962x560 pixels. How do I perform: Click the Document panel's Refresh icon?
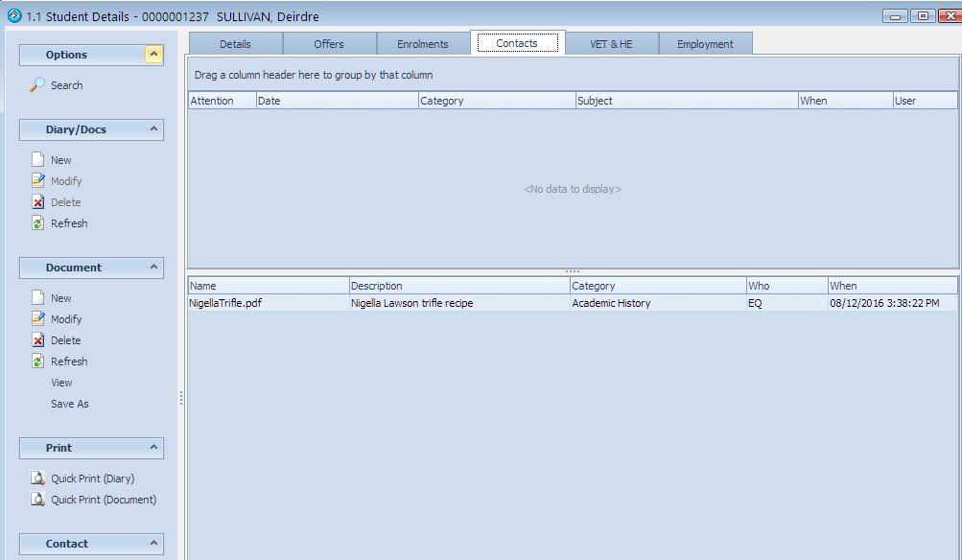(x=38, y=361)
